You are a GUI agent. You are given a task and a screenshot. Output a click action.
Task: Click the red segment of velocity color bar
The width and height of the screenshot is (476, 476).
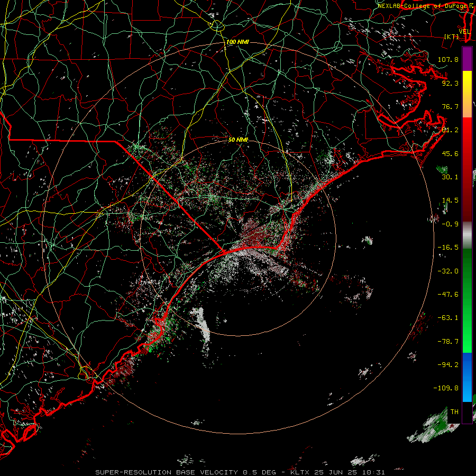pyautogui.click(x=467, y=169)
